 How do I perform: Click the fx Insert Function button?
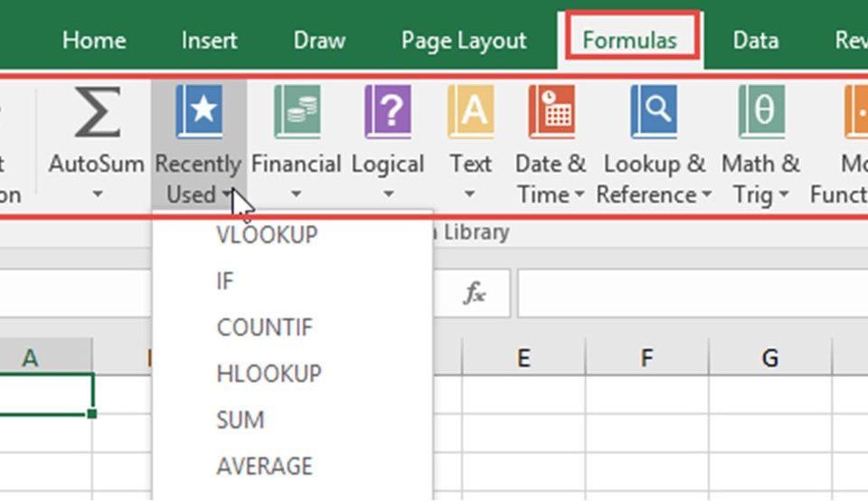tap(475, 294)
